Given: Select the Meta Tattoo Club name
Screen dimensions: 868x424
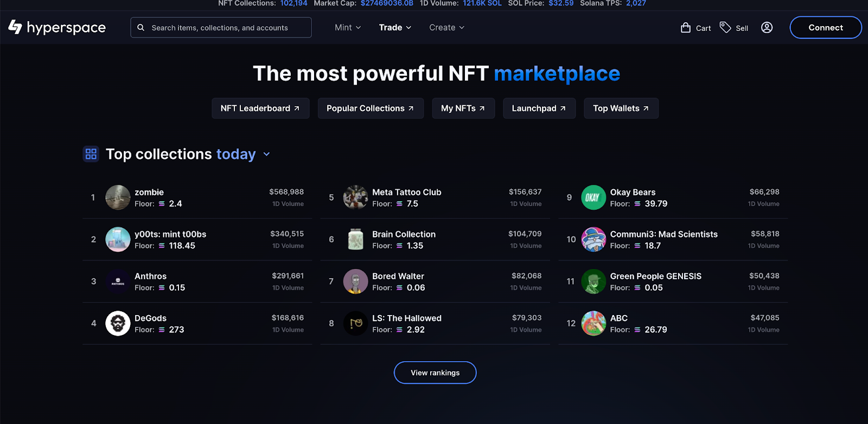Looking at the screenshot, I should pyautogui.click(x=407, y=192).
